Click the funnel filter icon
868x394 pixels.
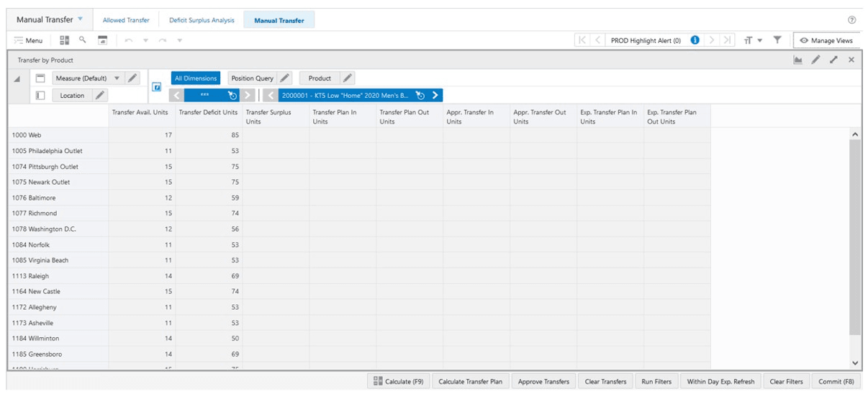(777, 40)
